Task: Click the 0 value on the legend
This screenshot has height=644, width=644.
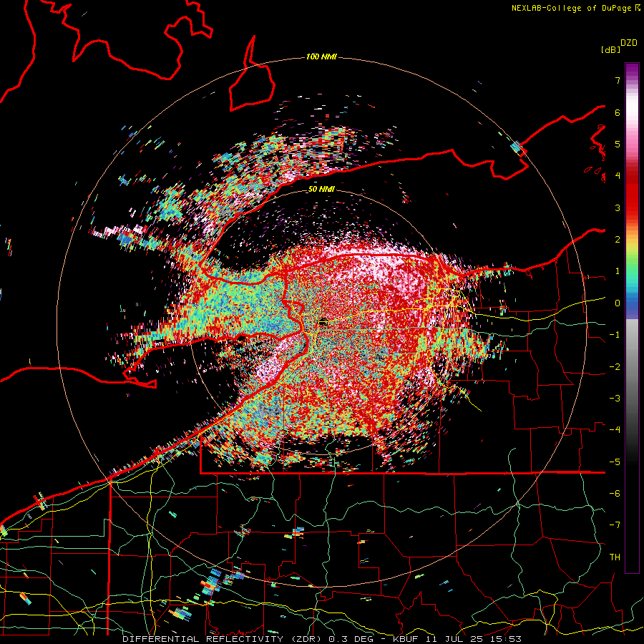Action: 618,303
